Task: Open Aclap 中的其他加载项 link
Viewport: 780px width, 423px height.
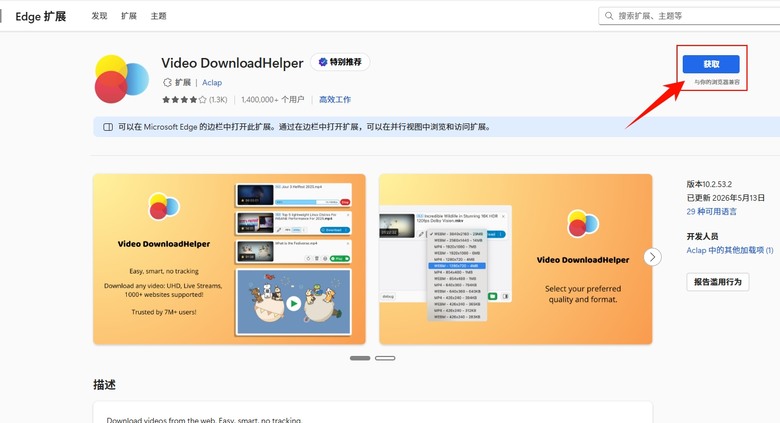Action: tap(730, 250)
